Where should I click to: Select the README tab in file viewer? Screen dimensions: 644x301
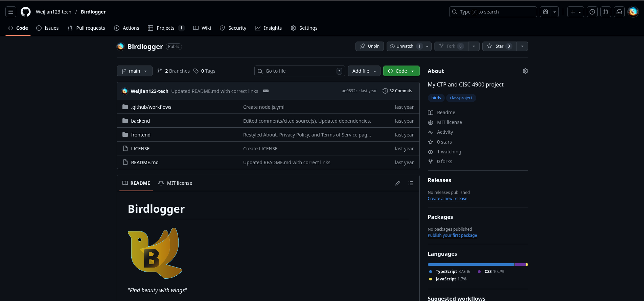point(136,183)
